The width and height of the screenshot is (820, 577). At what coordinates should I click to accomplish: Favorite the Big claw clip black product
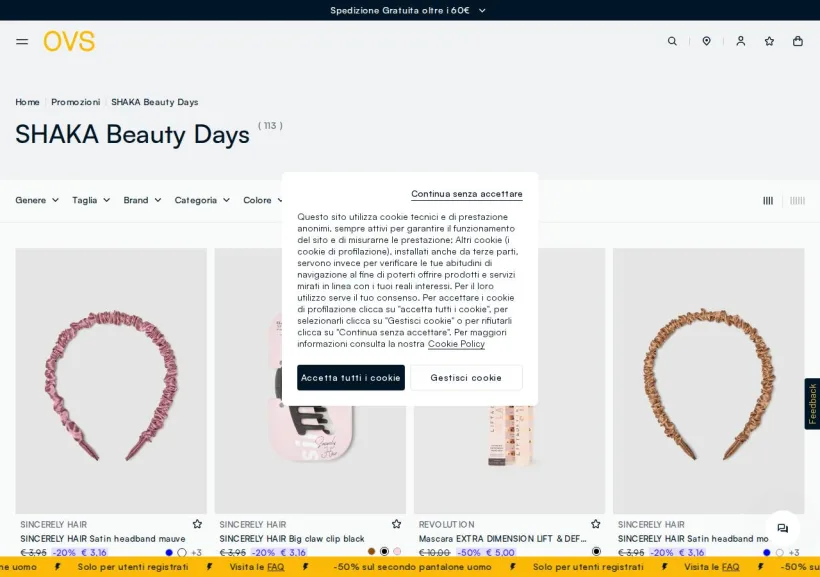[x=396, y=524]
